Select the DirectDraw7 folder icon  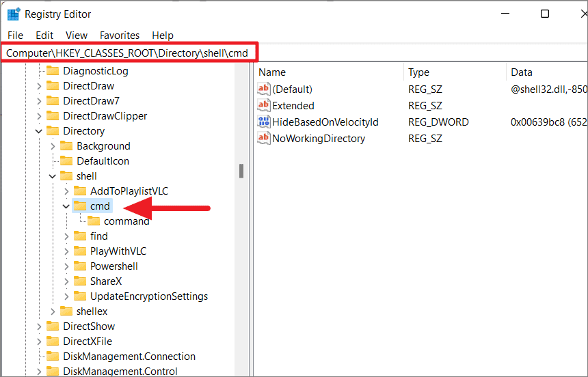click(x=53, y=101)
